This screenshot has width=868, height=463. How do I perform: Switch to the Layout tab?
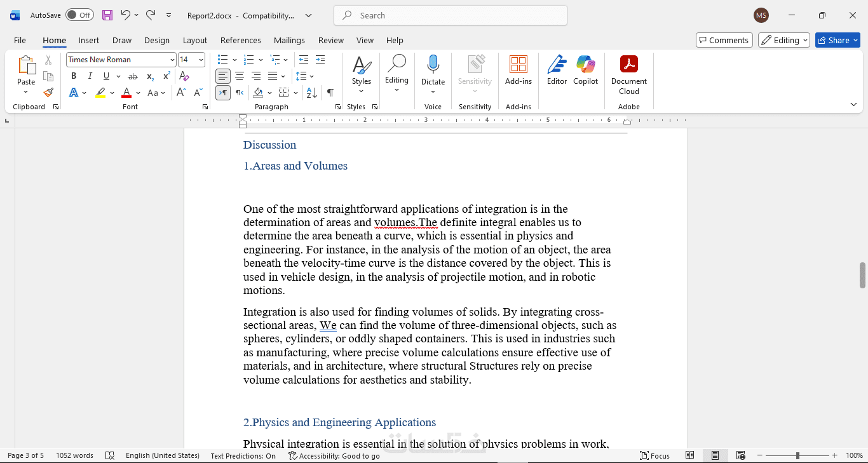click(195, 40)
